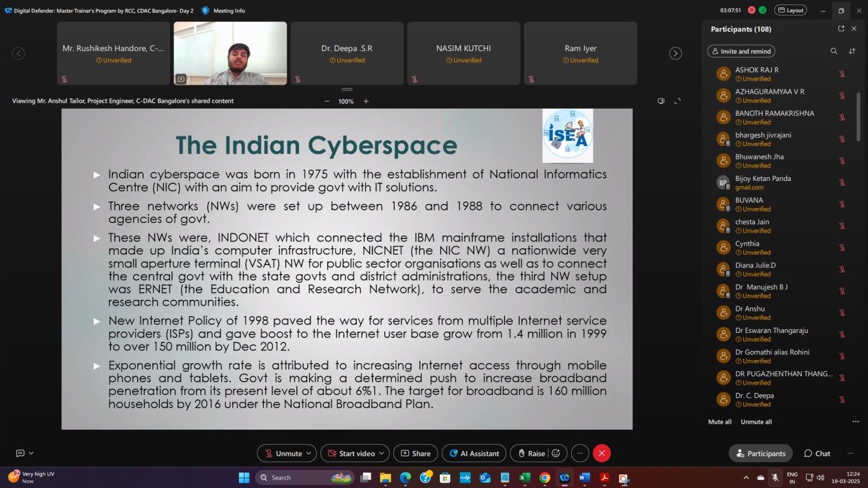Image resolution: width=868 pixels, height=488 pixels.
Task: Open the Chat panel tab
Action: 817,454
